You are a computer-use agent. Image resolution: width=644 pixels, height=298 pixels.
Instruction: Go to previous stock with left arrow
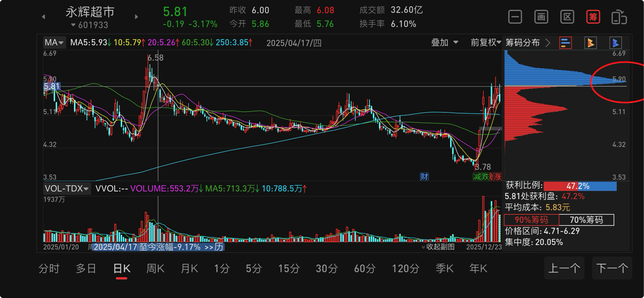tap(43, 17)
